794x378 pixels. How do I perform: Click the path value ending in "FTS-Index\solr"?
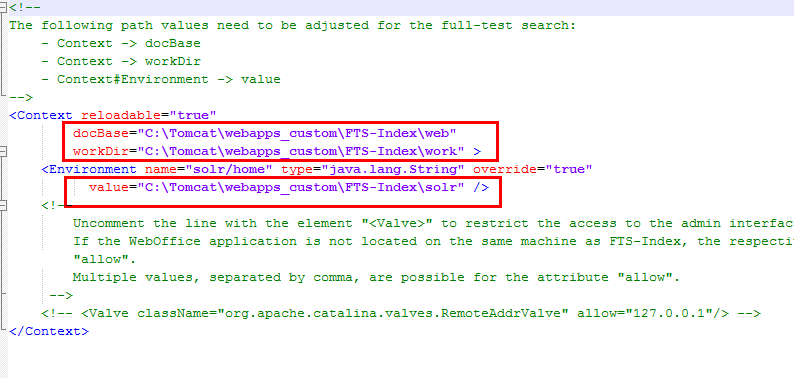301,187
